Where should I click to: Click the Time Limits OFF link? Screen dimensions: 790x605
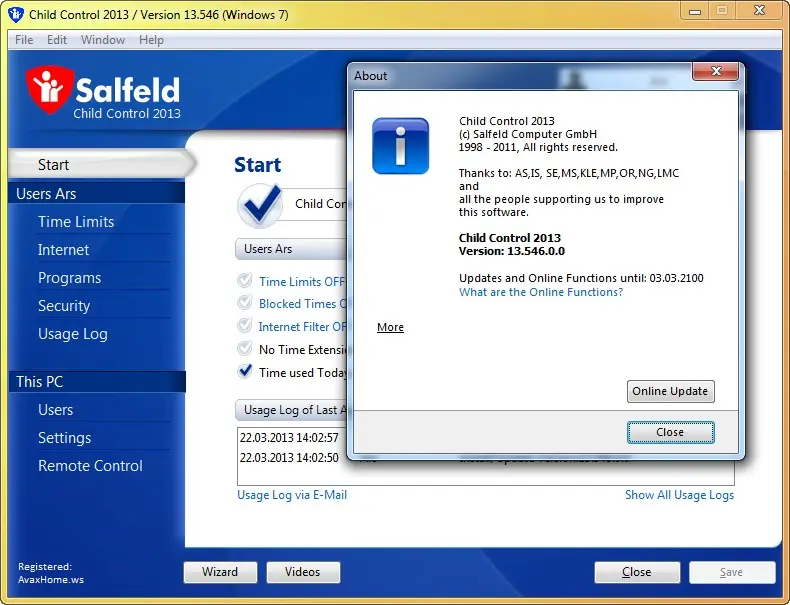pos(302,282)
